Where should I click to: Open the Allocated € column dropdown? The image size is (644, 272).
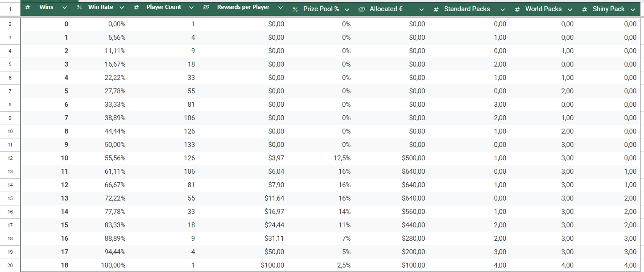coord(421,9)
